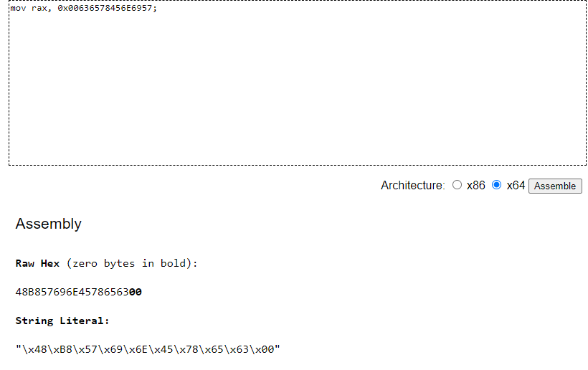This screenshot has height=370, width=588.
Task: Click the raw hex output 48B857696E45786563
Action: point(72,292)
